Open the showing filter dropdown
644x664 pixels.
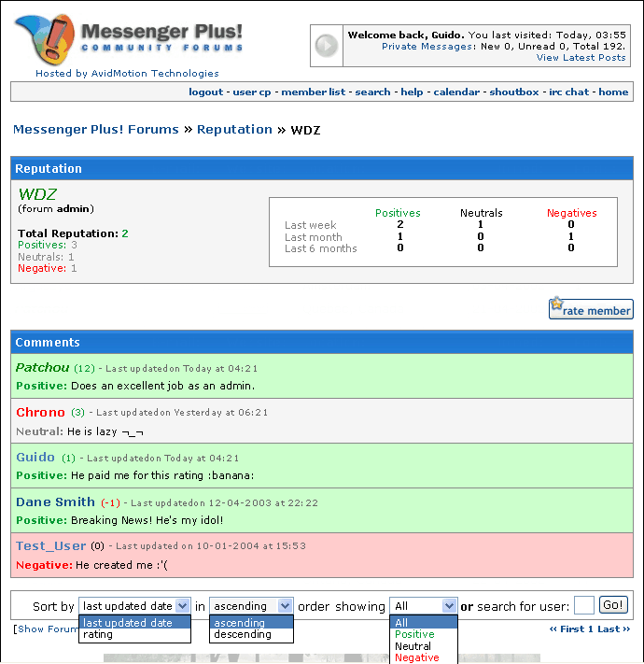click(423, 606)
